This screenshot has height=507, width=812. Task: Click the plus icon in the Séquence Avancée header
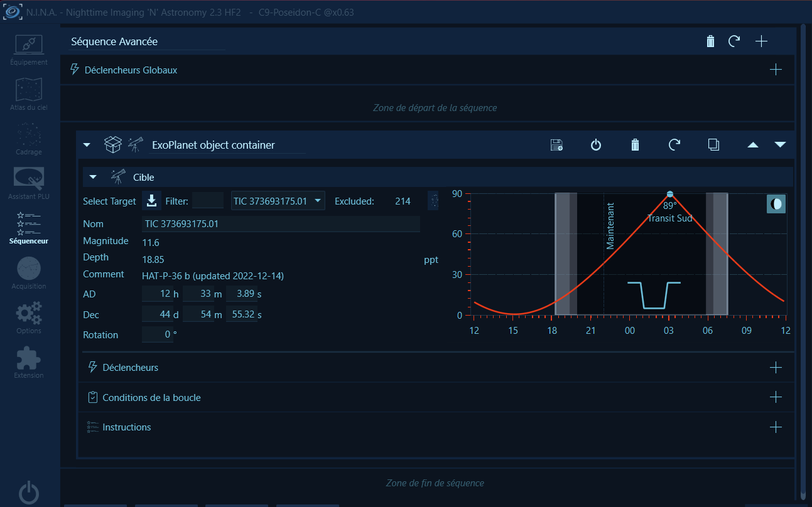pos(761,41)
